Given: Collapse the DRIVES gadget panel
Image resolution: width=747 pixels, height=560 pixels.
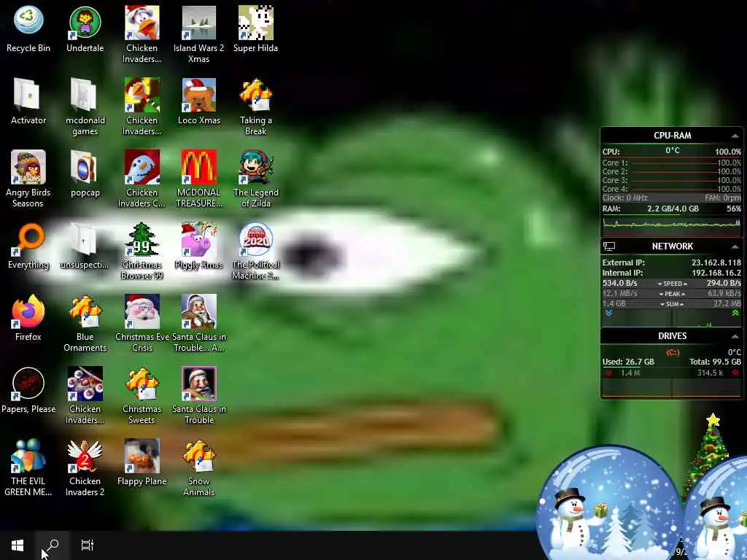Looking at the screenshot, I should tap(735, 336).
